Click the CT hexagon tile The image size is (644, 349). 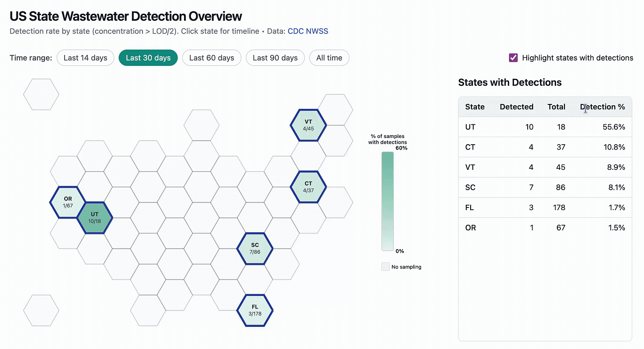pos(308,187)
